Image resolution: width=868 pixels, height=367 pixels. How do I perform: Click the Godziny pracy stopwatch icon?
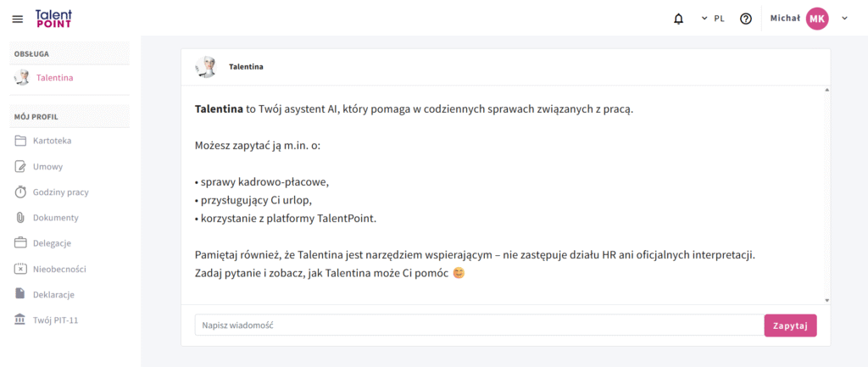coord(20,192)
